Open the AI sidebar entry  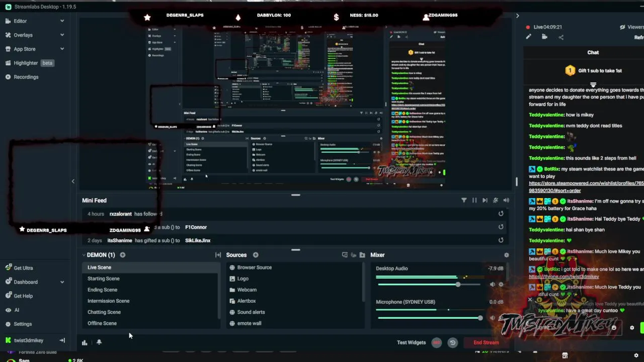tap(17, 310)
